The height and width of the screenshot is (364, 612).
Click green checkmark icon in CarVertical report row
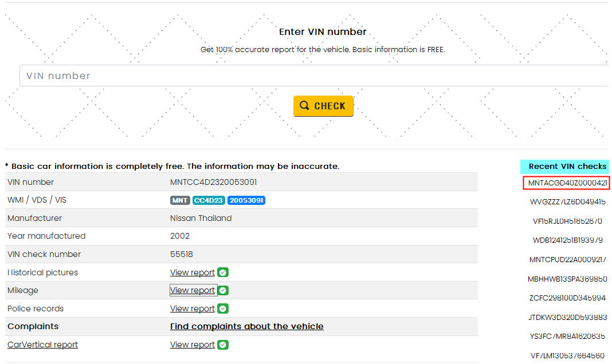(223, 345)
